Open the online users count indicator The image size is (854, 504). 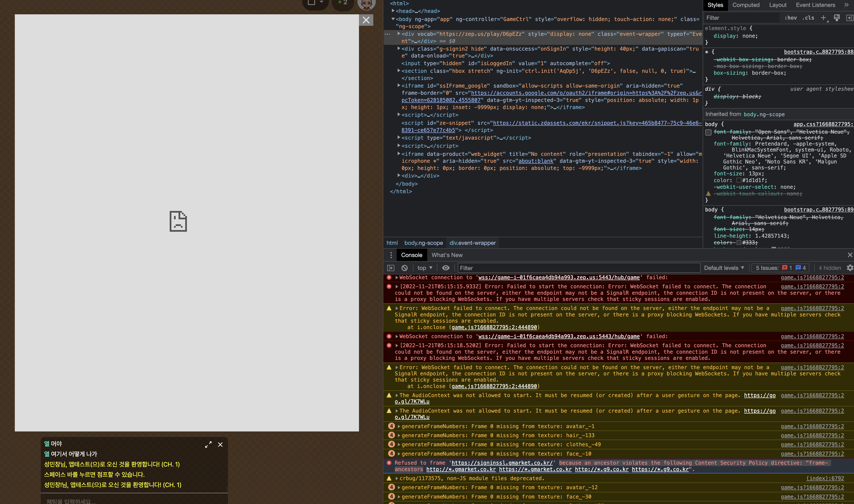click(x=343, y=3)
